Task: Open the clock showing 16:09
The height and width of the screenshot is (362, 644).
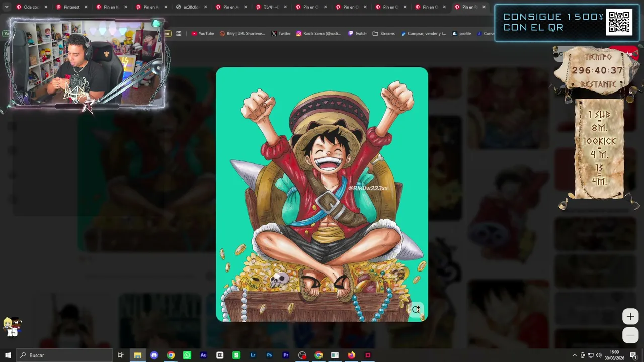Action: [614, 355]
